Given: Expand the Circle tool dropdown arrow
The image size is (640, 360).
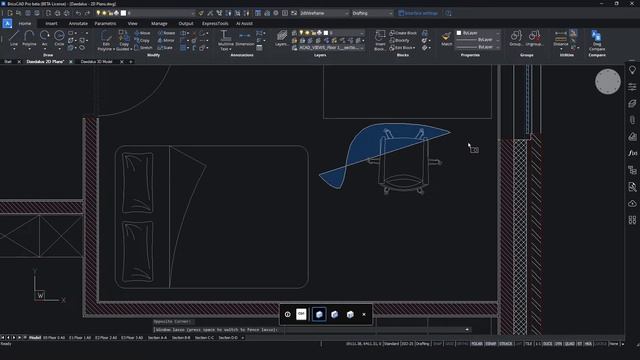Looking at the screenshot, I should click(59, 49).
